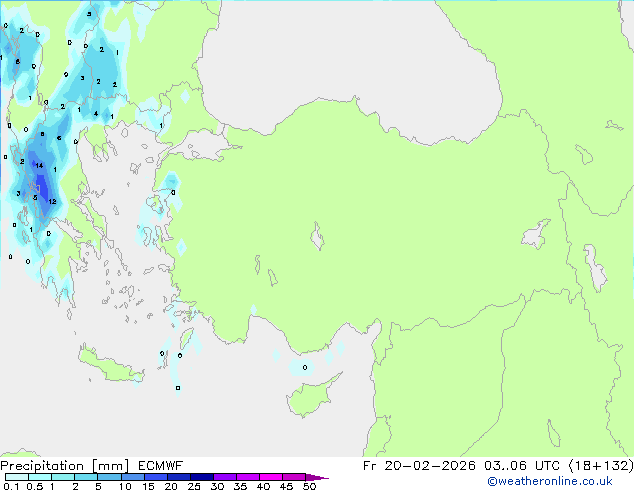Click the '20' legend scale label
Screen dimensions: 634x490
click(x=171, y=486)
